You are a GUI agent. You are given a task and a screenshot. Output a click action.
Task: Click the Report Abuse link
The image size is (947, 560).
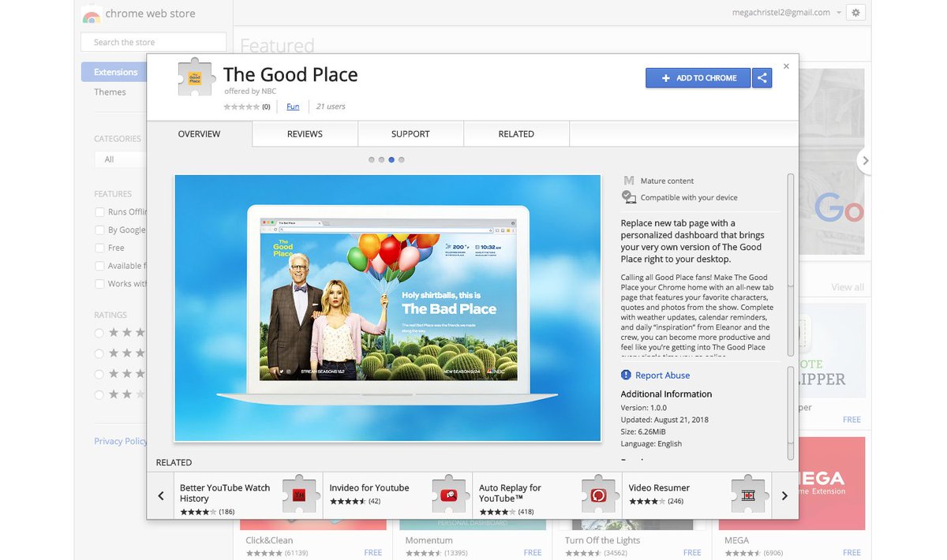click(x=662, y=375)
